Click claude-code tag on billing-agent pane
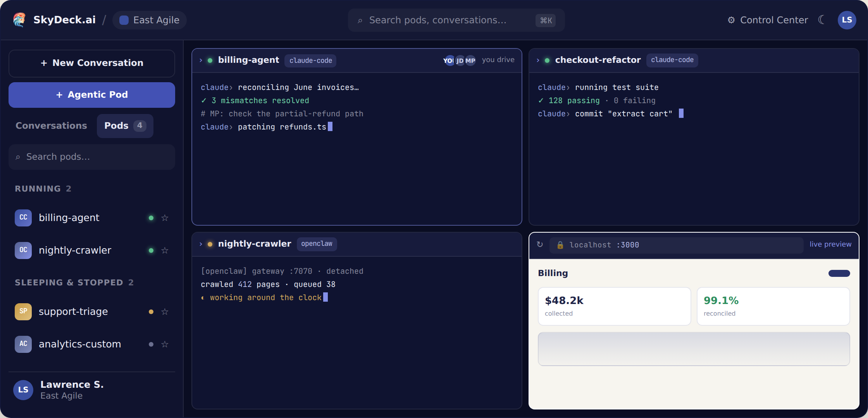The image size is (868, 418). (x=310, y=60)
